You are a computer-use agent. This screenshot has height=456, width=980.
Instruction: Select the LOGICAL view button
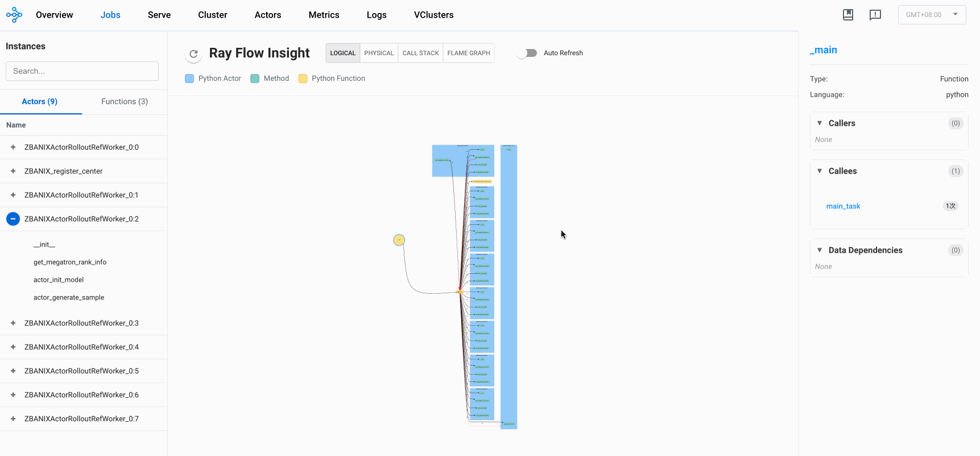(343, 53)
